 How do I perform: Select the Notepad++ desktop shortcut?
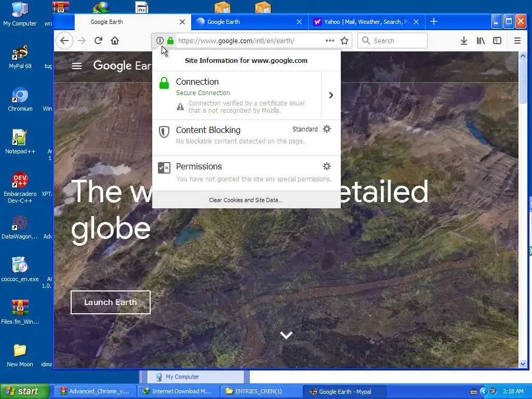pyautogui.click(x=20, y=142)
